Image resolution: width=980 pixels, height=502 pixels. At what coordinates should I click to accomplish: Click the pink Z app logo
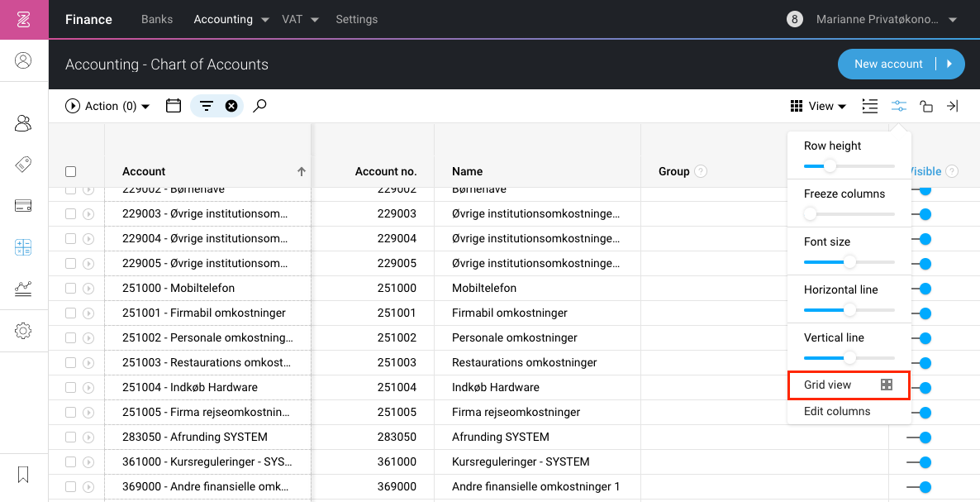pyautogui.click(x=24, y=19)
